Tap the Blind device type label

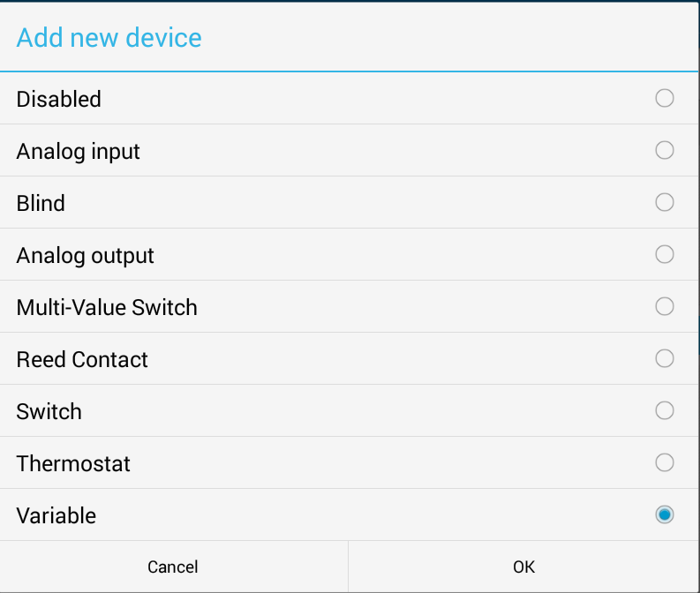41,203
